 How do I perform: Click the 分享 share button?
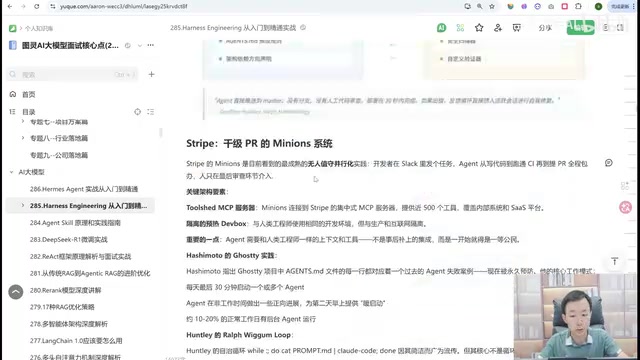tap(545, 28)
